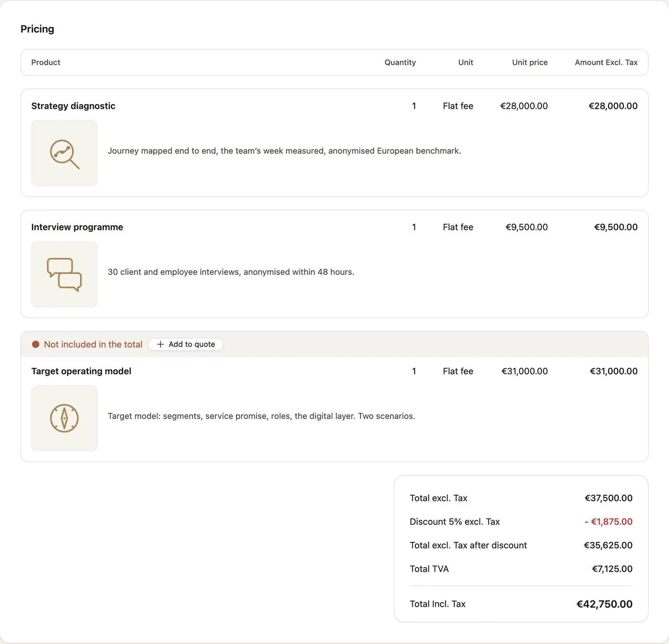This screenshot has width=669, height=644.
Task: Select the Pricing heading
Action: tap(37, 29)
